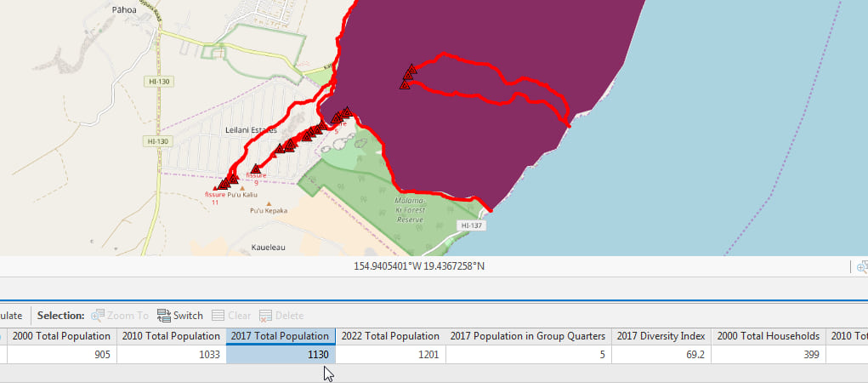Switch the table selection
The height and width of the screenshot is (388, 868).
click(180, 316)
